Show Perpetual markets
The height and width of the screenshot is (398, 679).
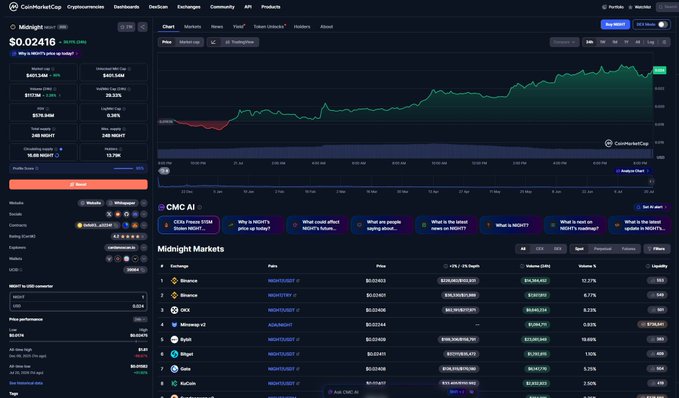[x=602, y=249]
